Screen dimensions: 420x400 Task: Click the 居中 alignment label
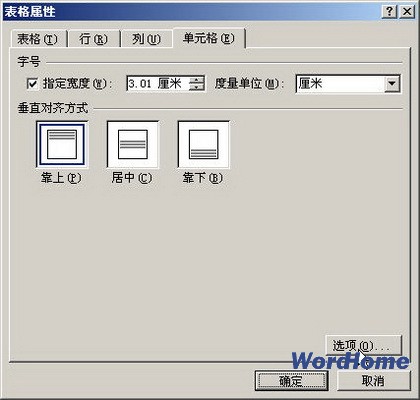click(132, 178)
